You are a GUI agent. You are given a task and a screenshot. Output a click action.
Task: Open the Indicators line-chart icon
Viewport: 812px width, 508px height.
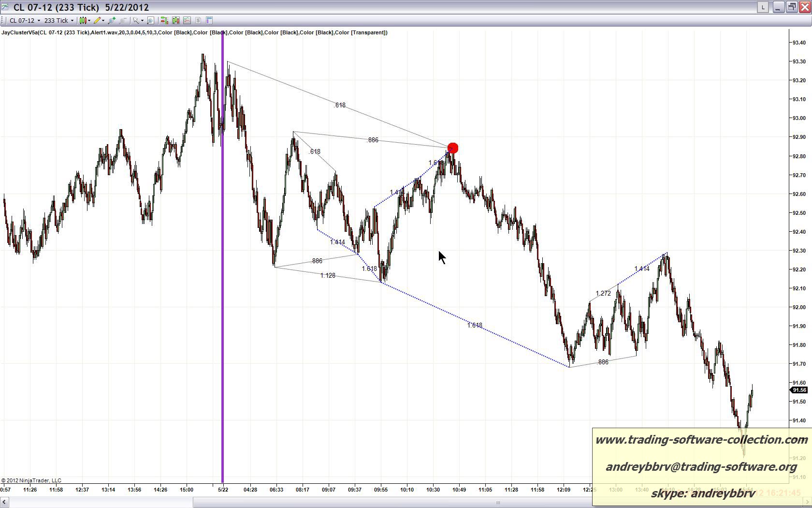click(187, 20)
